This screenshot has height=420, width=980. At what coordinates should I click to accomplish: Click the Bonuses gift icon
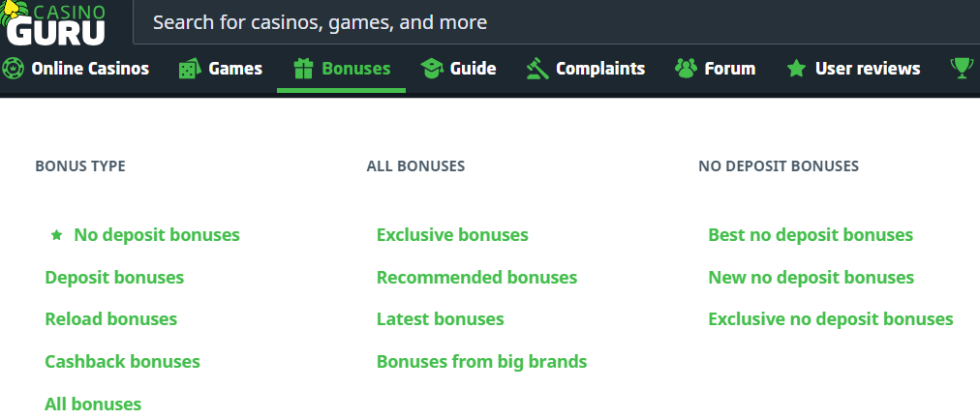point(303,69)
